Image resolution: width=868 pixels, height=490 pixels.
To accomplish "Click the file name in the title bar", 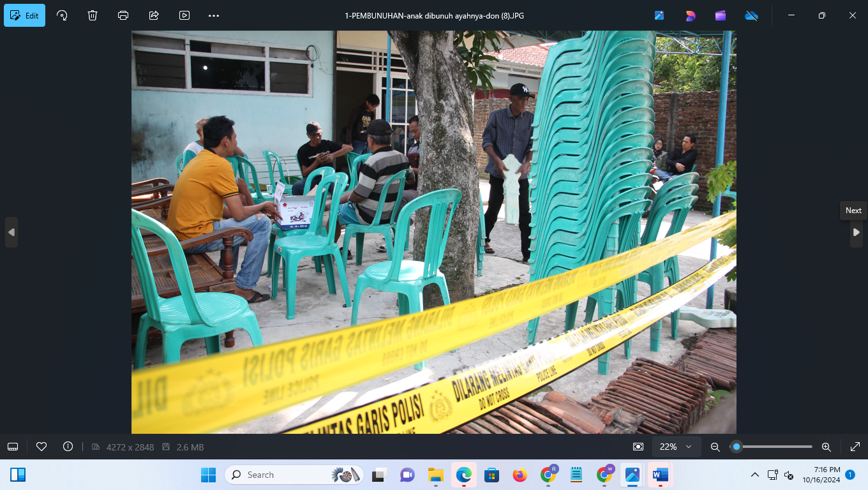I will coord(434,15).
